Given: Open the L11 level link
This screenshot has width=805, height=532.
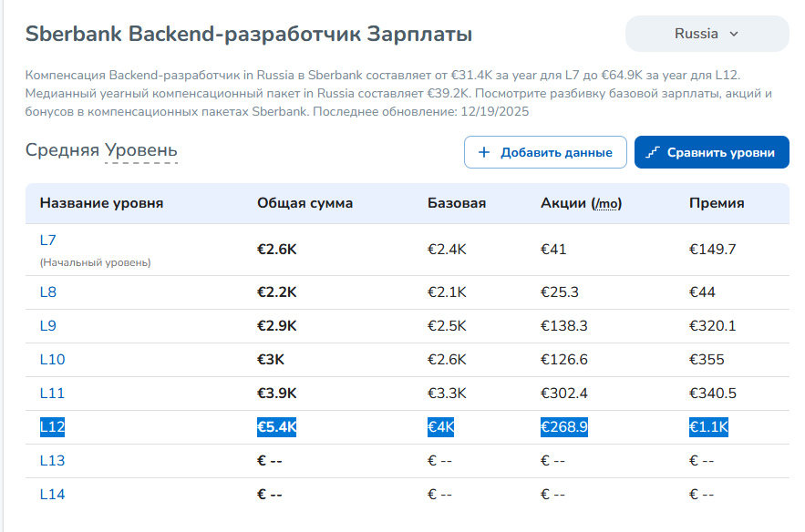Looking at the screenshot, I should point(52,394).
